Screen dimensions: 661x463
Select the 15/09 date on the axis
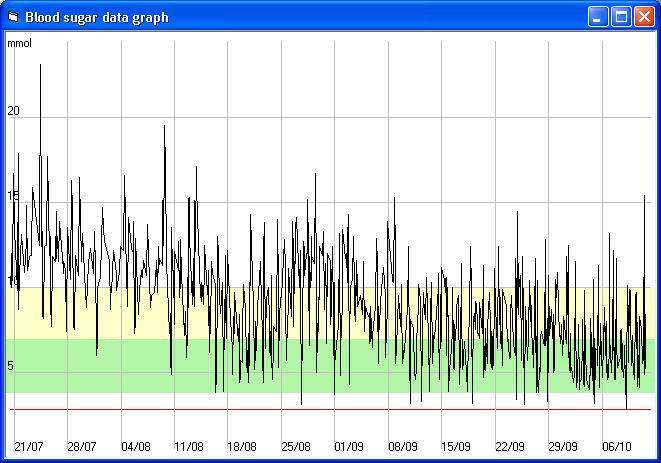tap(456, 447)
